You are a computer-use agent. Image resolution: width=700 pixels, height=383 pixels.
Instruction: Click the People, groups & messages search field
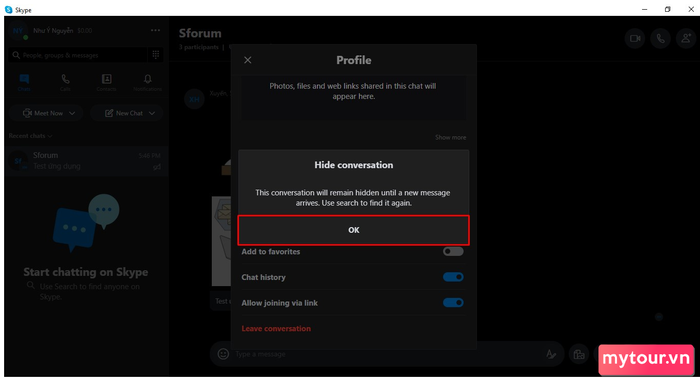[x=78, y=55]
